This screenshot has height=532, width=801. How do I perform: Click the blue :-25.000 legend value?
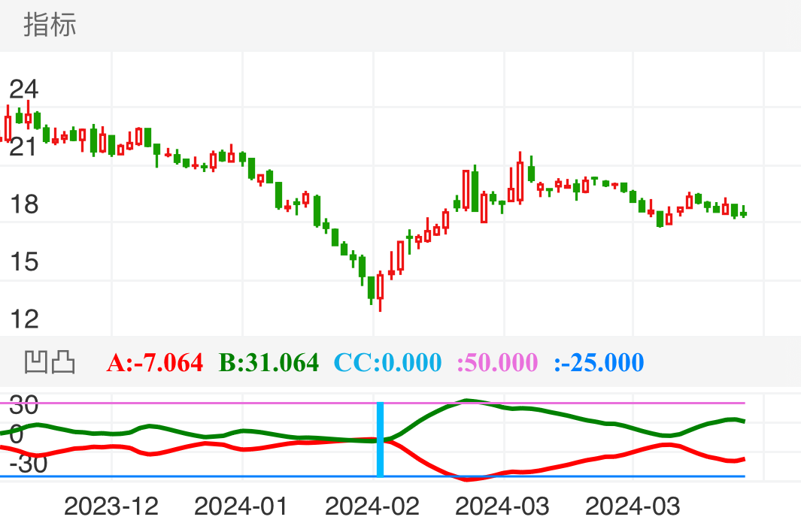tap(599, 363)
